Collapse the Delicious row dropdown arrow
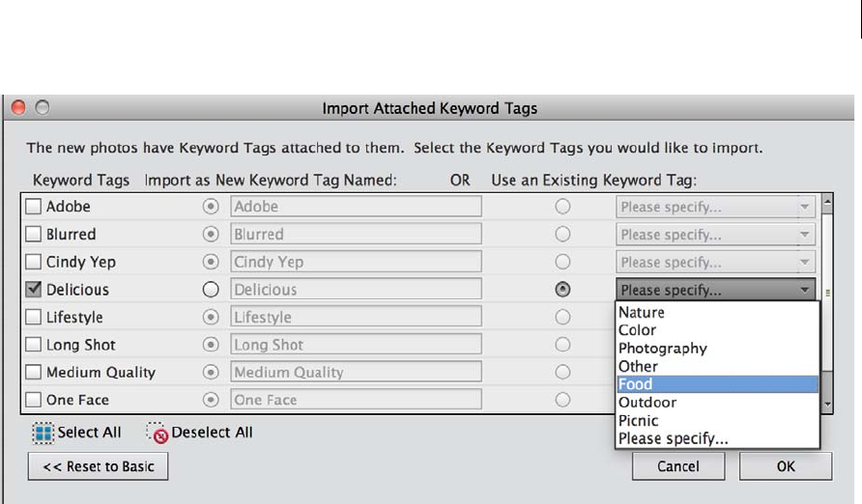 [804, 290]
